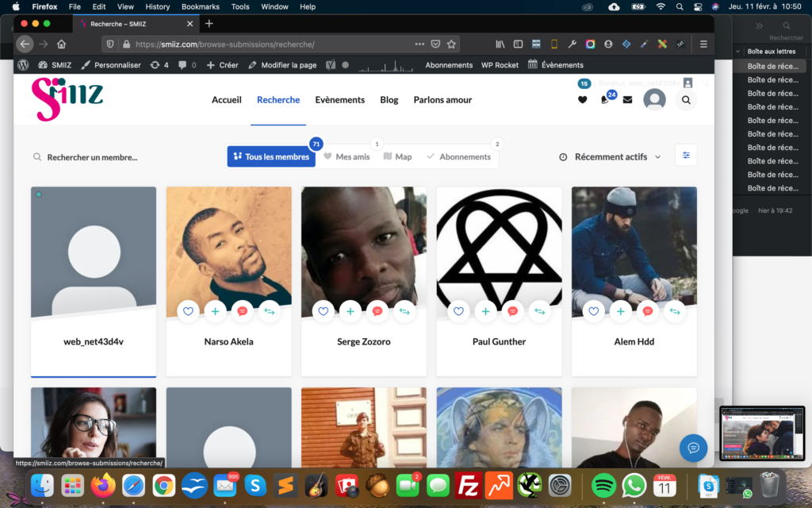The width and height of the screenshot is (812, 508).
Task: Open the user avatar menu in header
Action: click(654, 99)
